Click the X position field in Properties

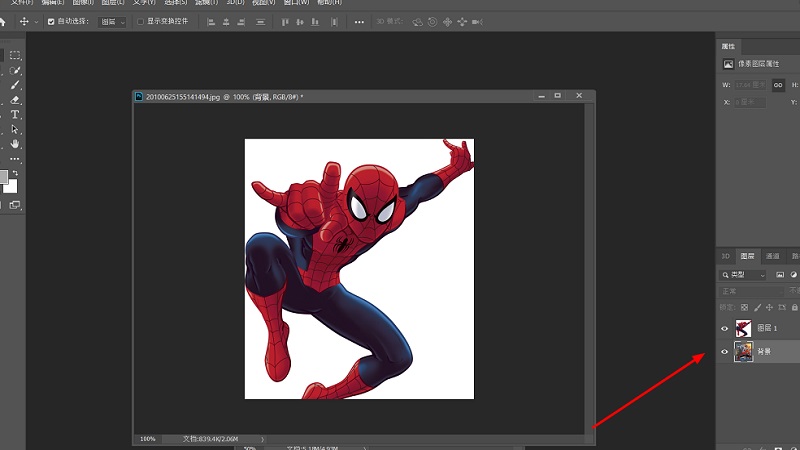750,102
